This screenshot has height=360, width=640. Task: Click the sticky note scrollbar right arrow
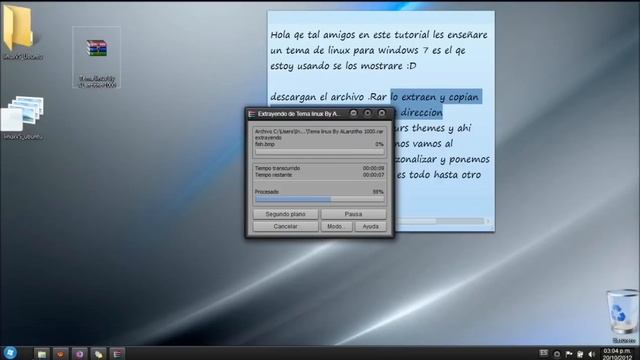tap(488, 221)
